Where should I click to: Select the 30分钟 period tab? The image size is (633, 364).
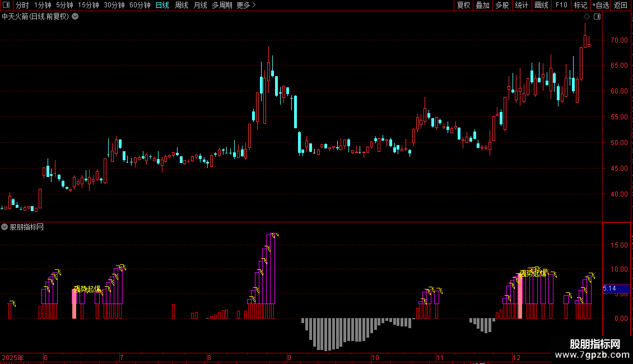tap(114, 5)
